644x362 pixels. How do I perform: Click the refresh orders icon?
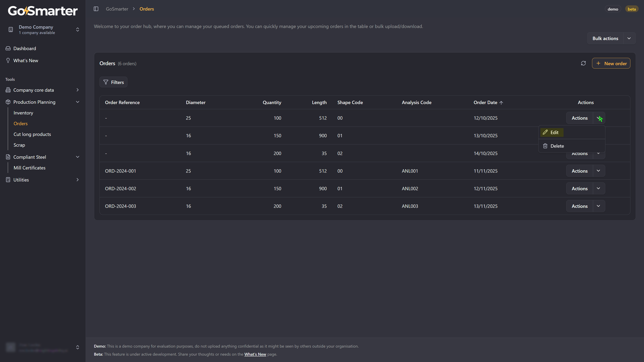coord(583,64)
